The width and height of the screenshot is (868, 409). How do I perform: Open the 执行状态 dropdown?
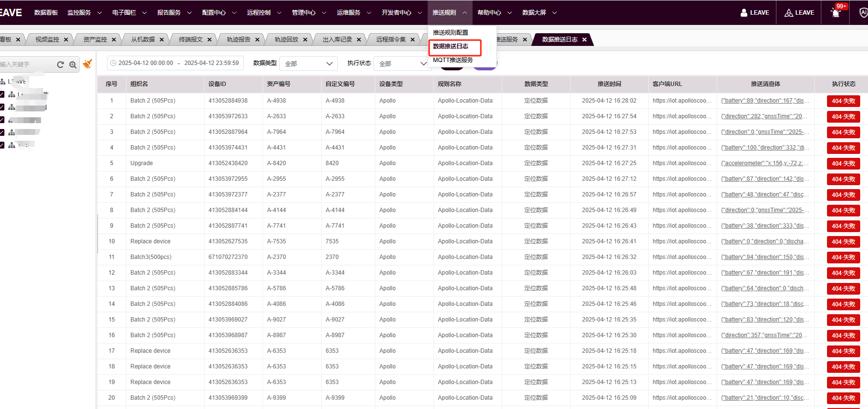[402, 64]
